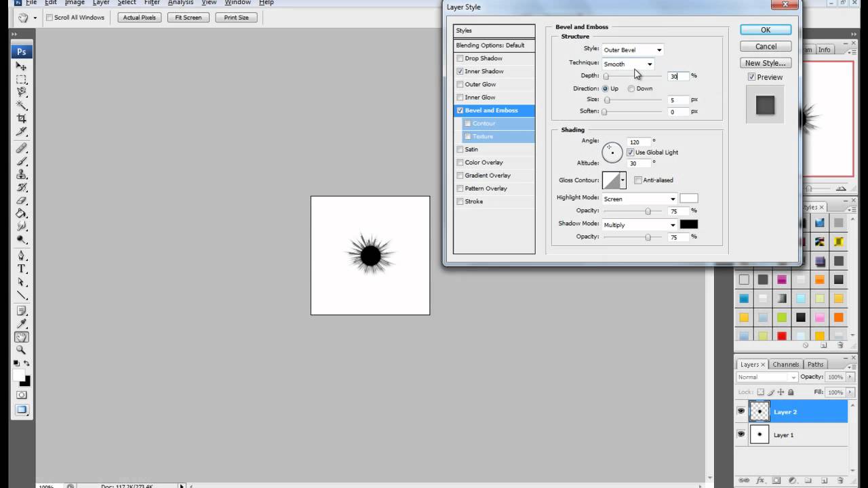Viewport: 868px width, 488px height.
Task: Toggle Quick Mask mode icon
Action: click(21, 394)
